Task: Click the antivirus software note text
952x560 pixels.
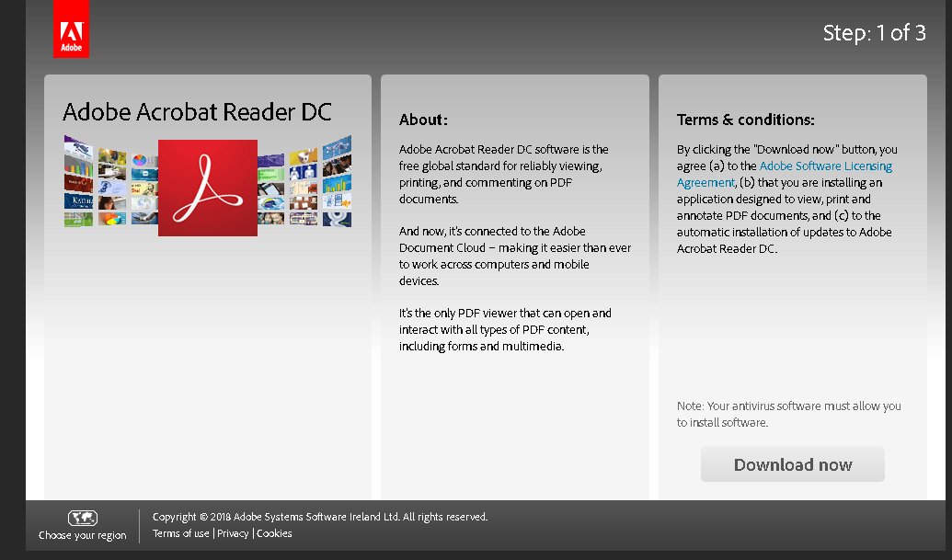Action: [788, 414]
